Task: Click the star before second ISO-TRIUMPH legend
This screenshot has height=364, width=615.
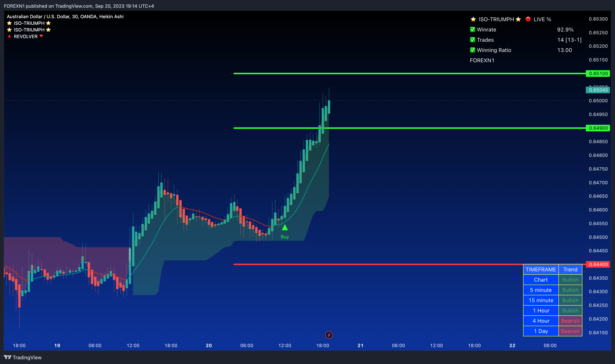Action: tap(9, 30)
